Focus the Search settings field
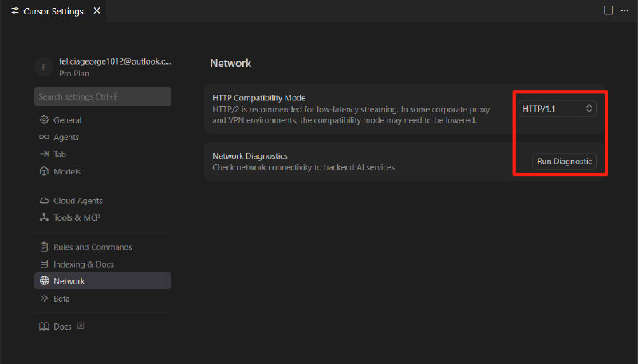 coord(102,96)
